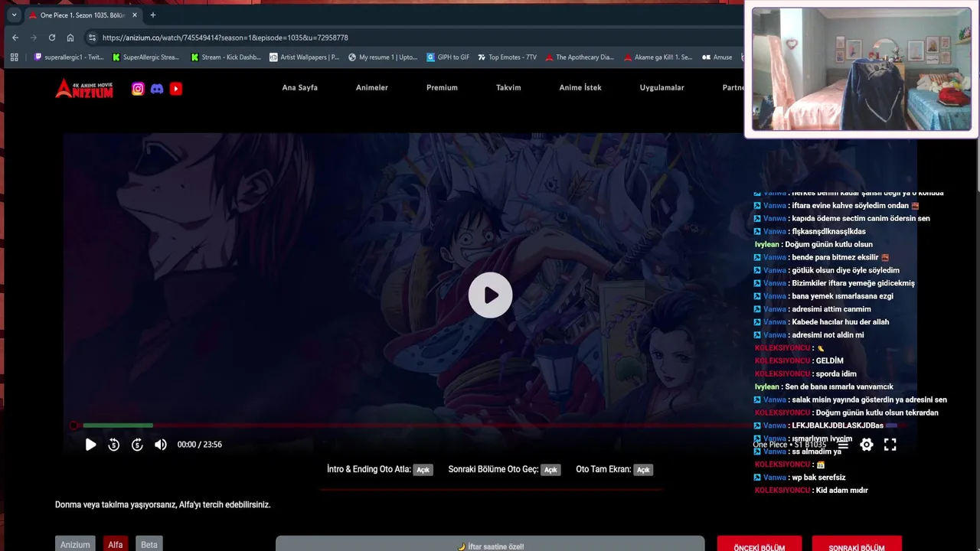
Task: Toggle Sonraki Bölüme Oto Geç setting
Action: pos(550,470)
